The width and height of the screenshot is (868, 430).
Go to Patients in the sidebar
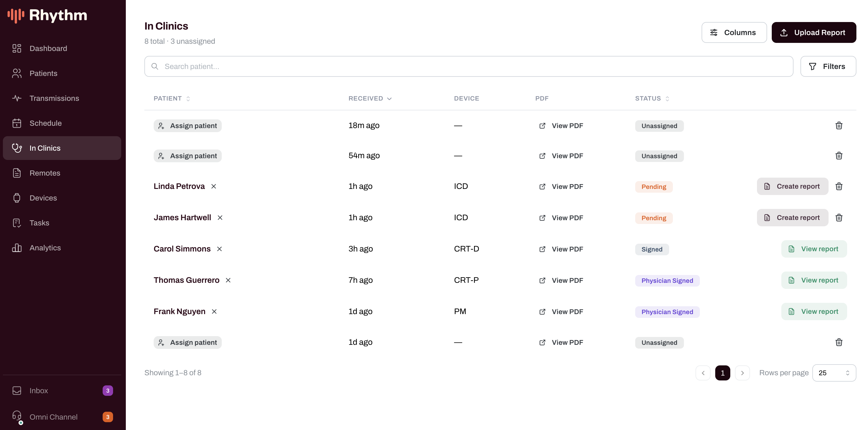tap(62, 73)
